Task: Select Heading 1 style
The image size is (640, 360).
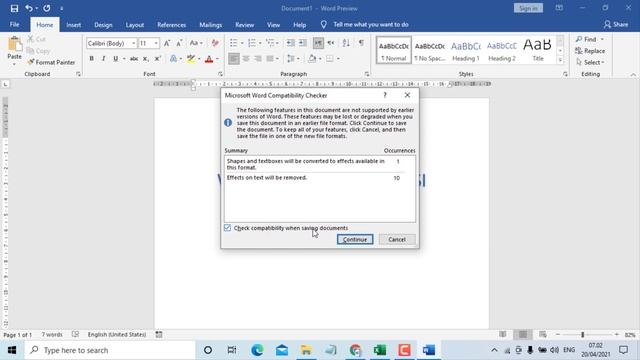Action: point(465,50)
